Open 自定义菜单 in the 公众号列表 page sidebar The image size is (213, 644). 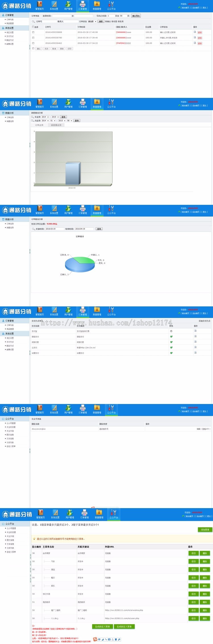(x=11, y=446)
